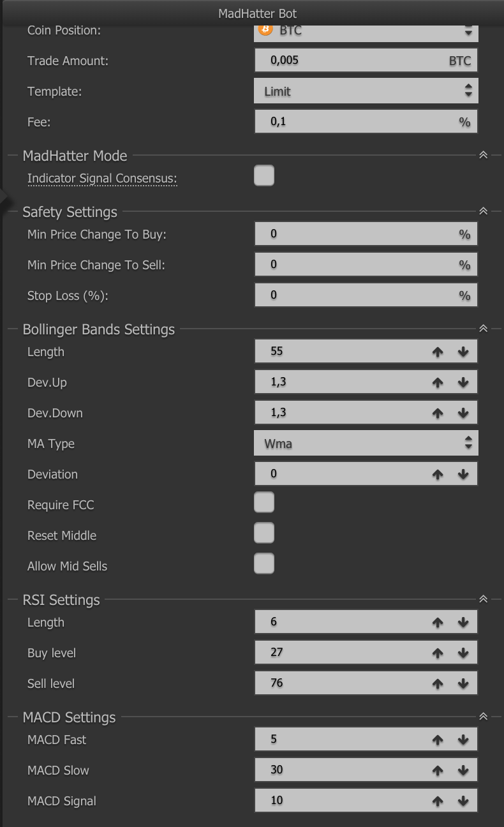Viewport: 504px width, 827px height.
Task: Decrease Dev.Up value with down arrow
Action: (x=463, y=382)
